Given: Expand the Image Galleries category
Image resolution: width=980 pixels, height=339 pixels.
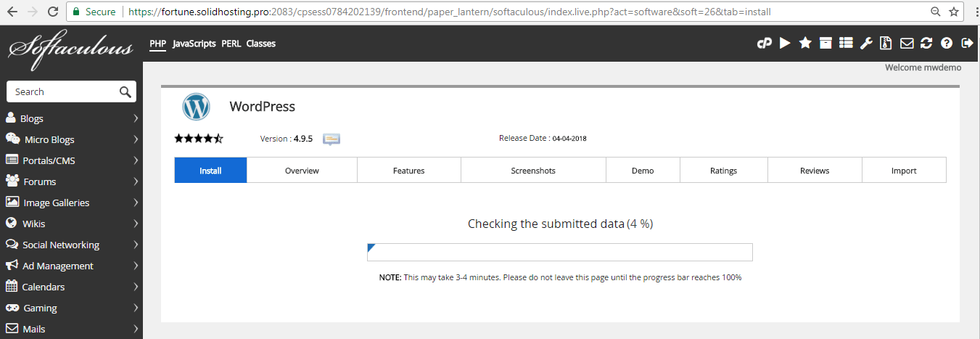Looking at the screenshot, I should 71,203.
